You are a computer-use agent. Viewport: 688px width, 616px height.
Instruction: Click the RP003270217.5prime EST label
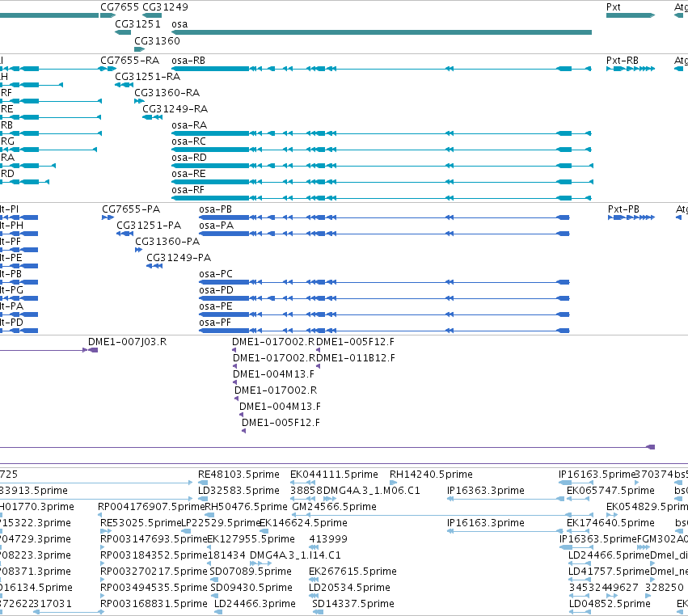click(154, 572)
